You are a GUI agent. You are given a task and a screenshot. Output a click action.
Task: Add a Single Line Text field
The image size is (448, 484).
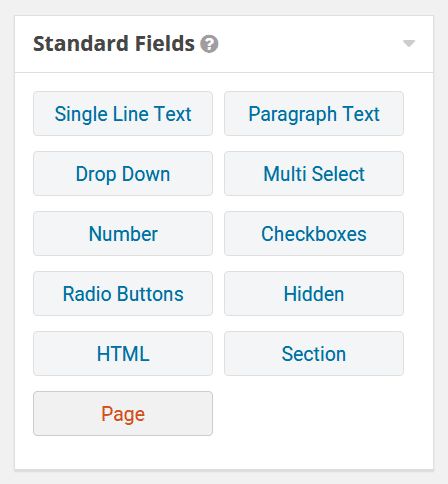[123, 114]
